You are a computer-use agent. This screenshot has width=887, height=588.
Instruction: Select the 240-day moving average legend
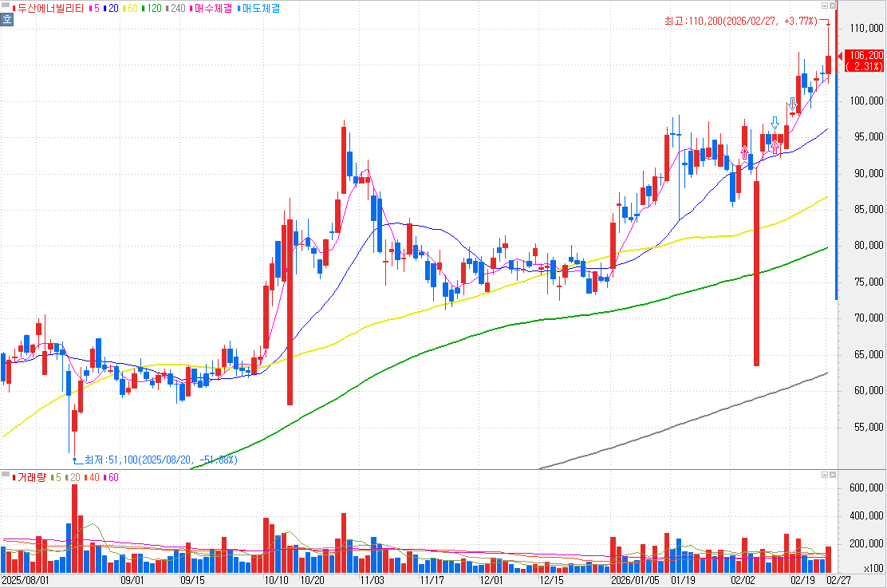tap(177, 8)
